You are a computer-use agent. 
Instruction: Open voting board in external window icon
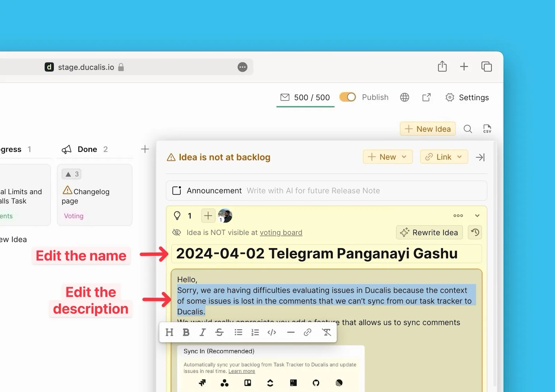click(x=426, y=97)
